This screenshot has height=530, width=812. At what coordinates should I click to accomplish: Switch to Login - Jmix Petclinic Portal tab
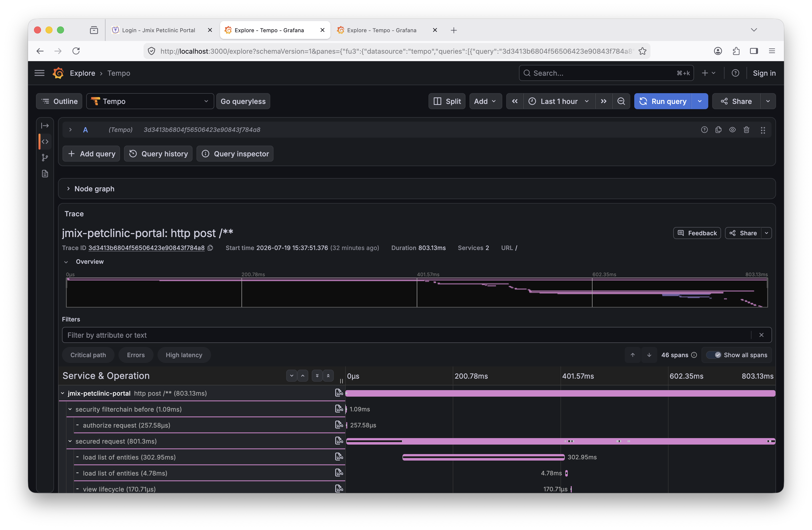159,30
